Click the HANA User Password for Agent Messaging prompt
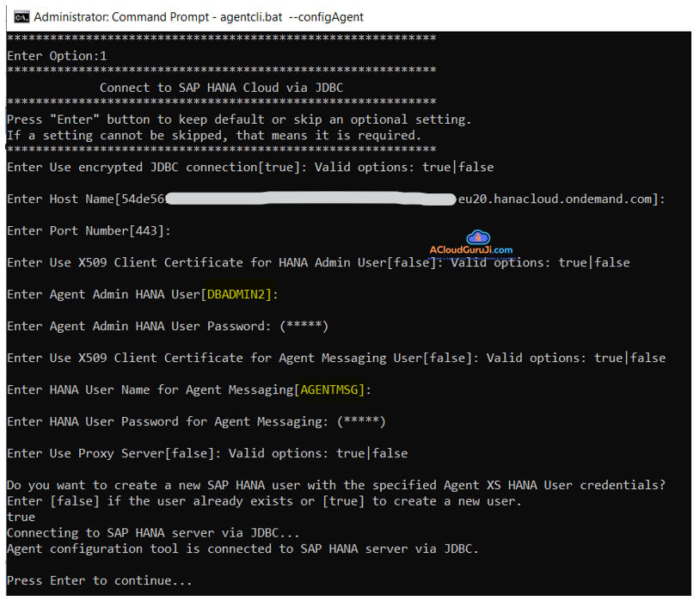700x607 pixels. click(196, 421)
